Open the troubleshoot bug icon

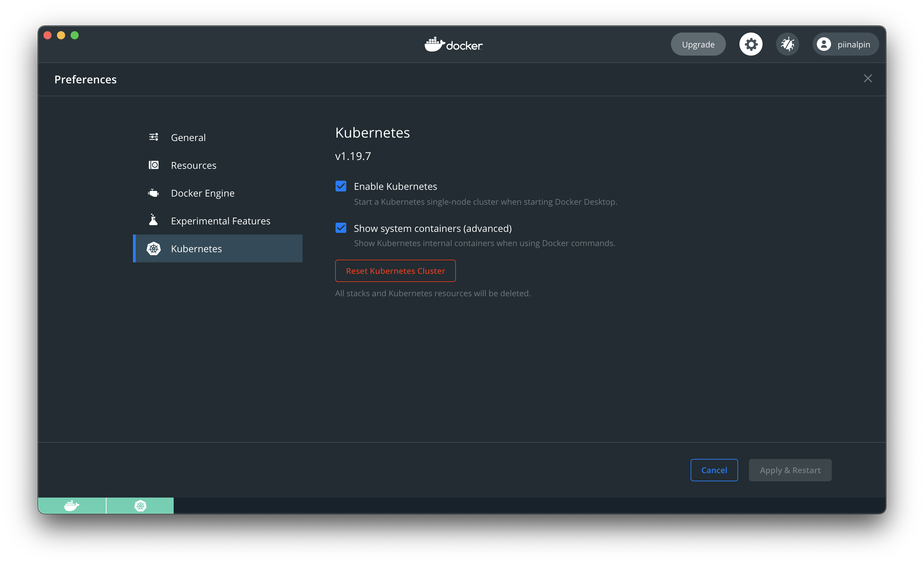click(x=787, y=44)
